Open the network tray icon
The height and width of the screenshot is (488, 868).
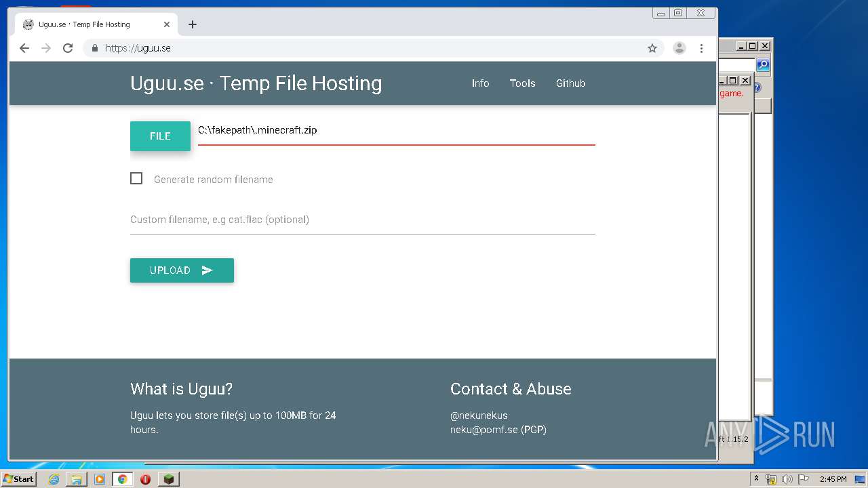771,479
